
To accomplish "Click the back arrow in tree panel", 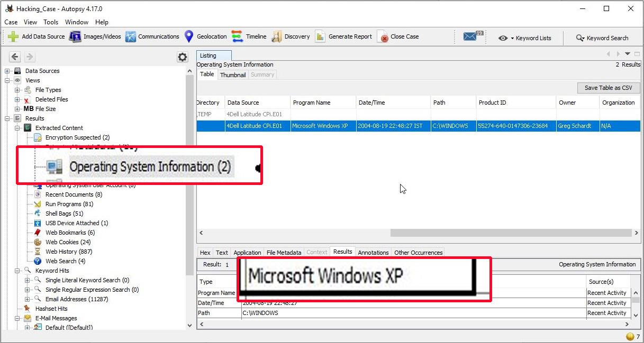I will 15,57.
